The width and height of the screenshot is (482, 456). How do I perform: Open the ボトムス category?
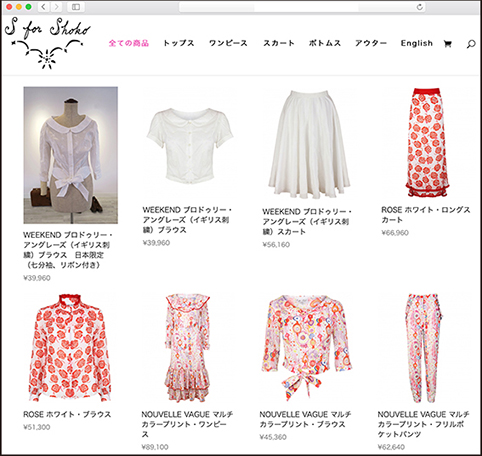point(325,43)
